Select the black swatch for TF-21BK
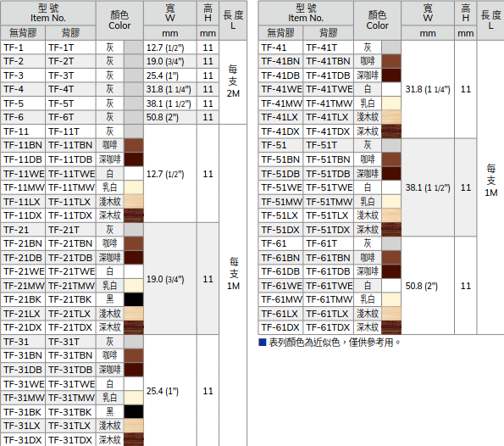This screenshot has height=446, width=504. [x=134, y=299]
